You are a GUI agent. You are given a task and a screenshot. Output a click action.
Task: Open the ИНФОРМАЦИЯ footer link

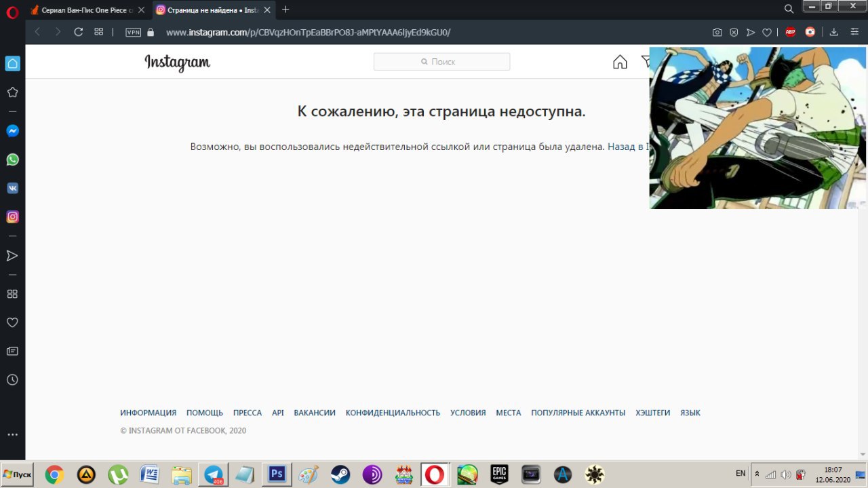148,413
